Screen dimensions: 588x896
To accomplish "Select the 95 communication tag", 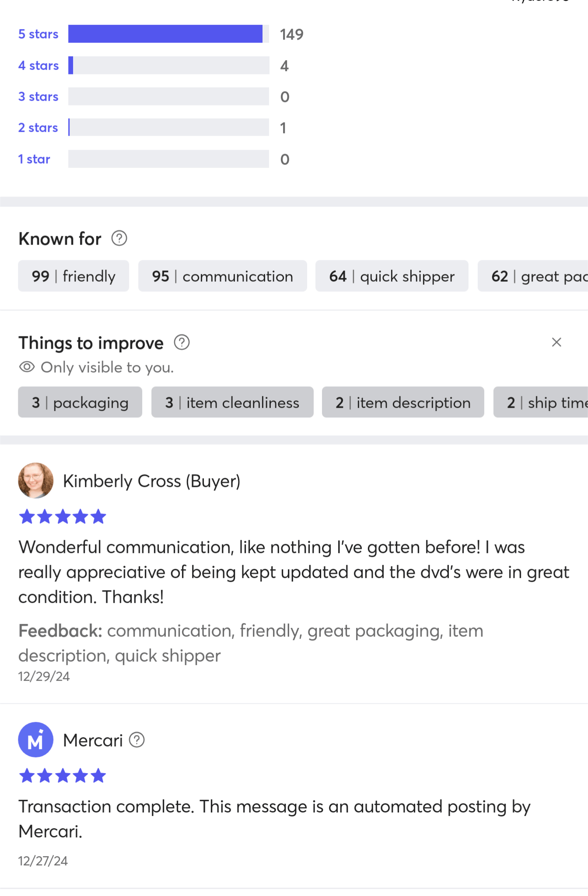I will (223, 276).
